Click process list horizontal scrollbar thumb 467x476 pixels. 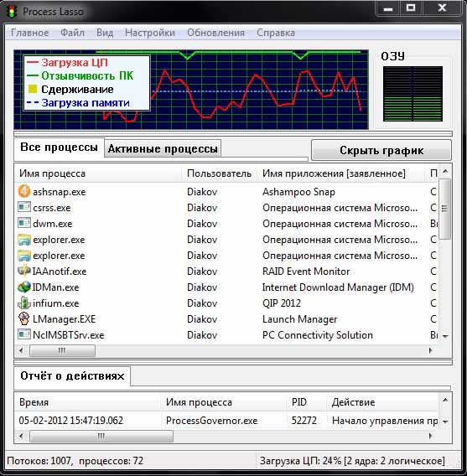pos(62,350)
